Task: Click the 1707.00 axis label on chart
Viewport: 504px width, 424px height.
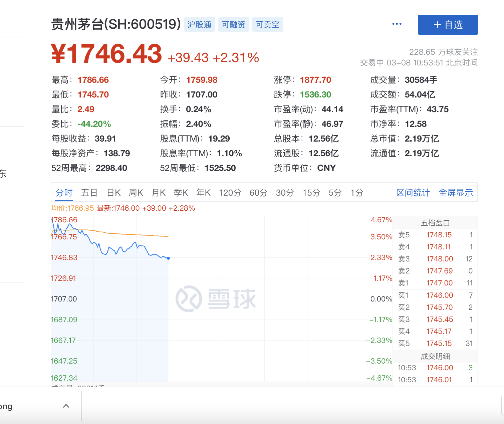Action: click(64, 299)
